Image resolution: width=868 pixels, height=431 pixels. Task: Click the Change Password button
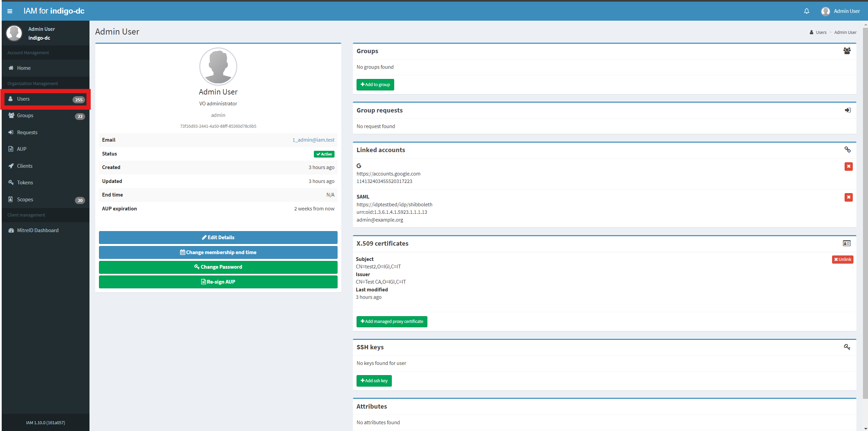218,267
